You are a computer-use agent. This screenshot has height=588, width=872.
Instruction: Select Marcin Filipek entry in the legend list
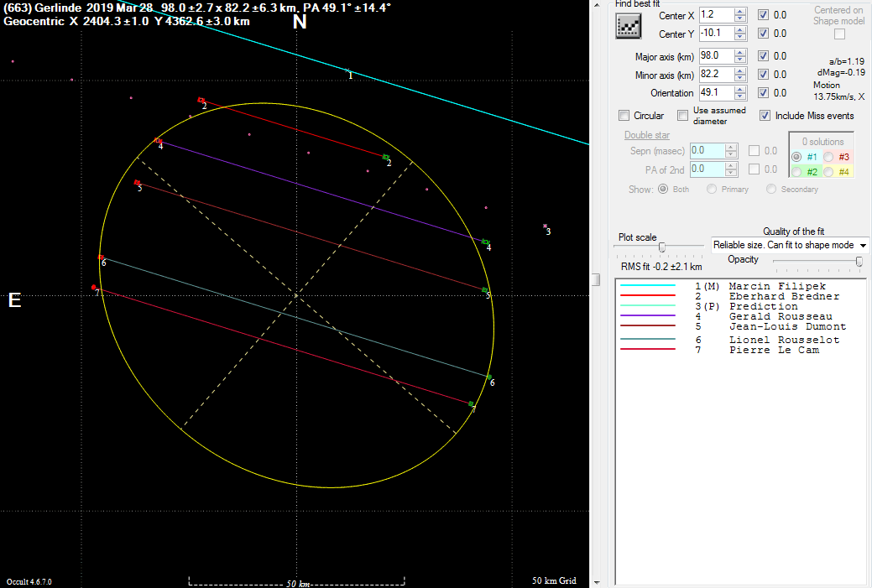[x=765, y=286]
